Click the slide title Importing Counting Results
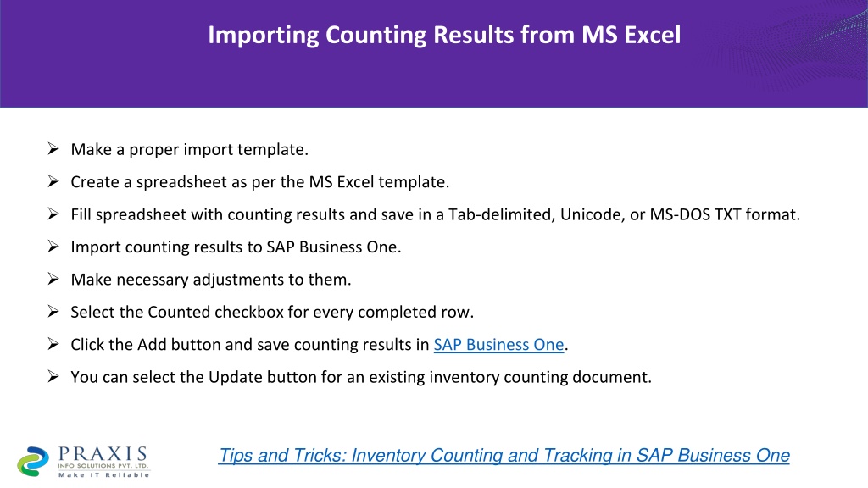Image resolution: width=868 pixels, height=488 pixels. click(x=444, y=35)
